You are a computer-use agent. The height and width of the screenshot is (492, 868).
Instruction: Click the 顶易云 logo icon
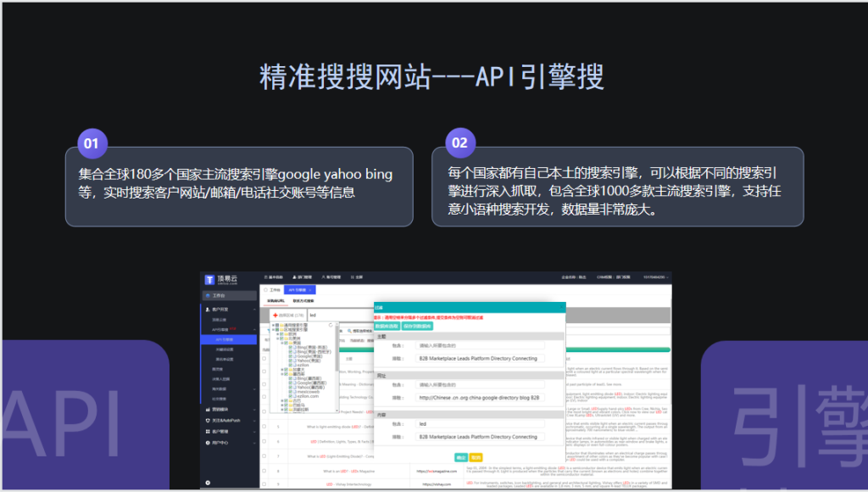click(209, 279)
